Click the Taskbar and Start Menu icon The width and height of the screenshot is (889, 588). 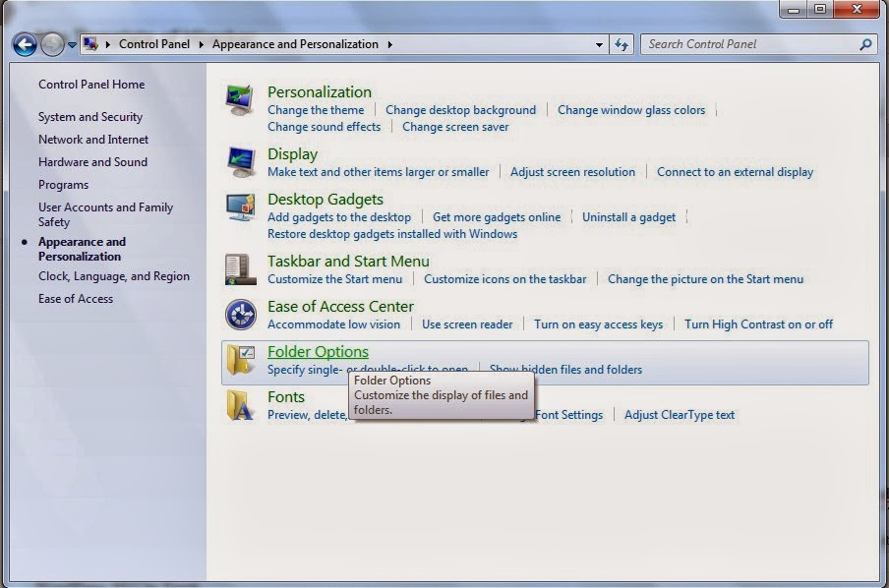coord(240,269)
